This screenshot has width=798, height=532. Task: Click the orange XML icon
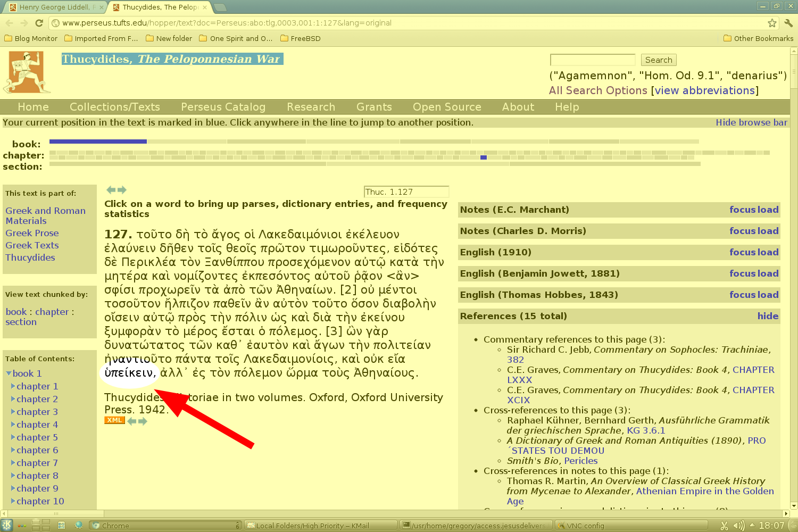[114, 420]
